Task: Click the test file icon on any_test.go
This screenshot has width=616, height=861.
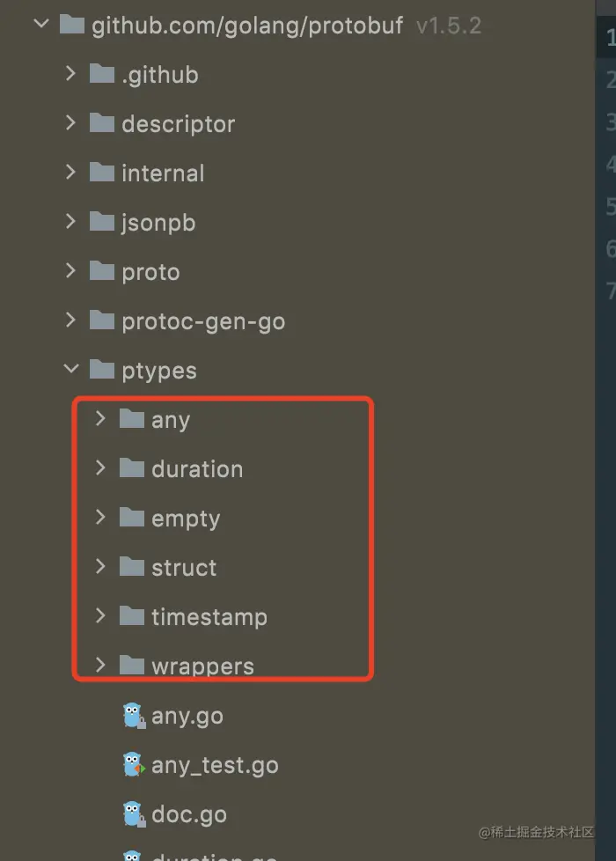Action: [132, 765]
